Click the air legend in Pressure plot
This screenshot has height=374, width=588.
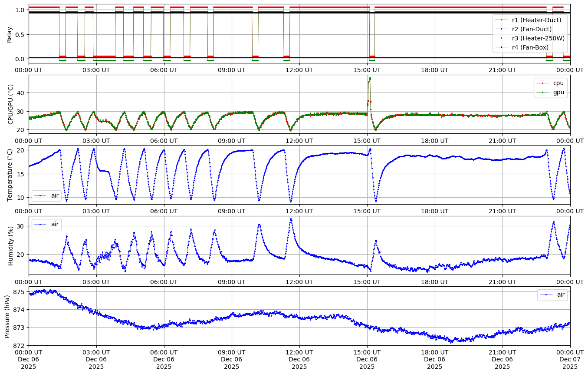point(561,295)
